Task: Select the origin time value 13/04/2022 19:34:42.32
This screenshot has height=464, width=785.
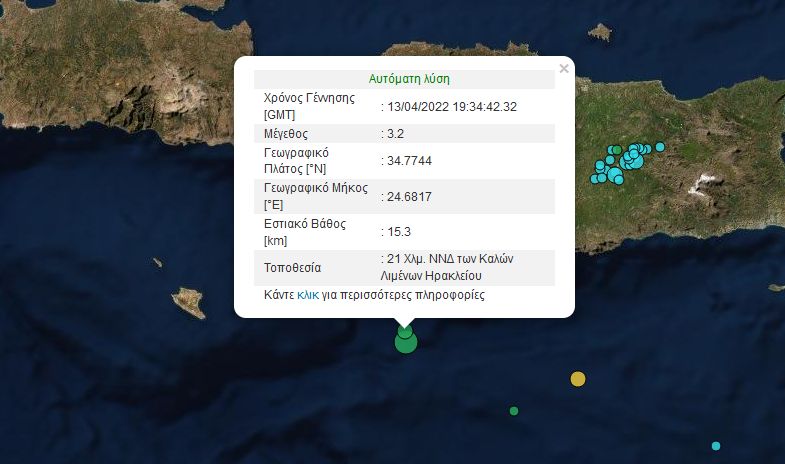Action: (x=452, y=107)
